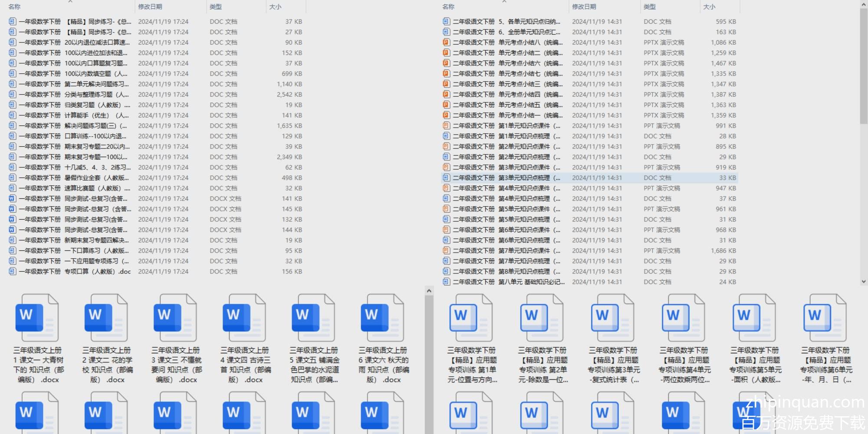The image size is (868, 434).
Task: Select file 一年级数学下册 分类与整理练习题
Action: (x=74, y=95)
